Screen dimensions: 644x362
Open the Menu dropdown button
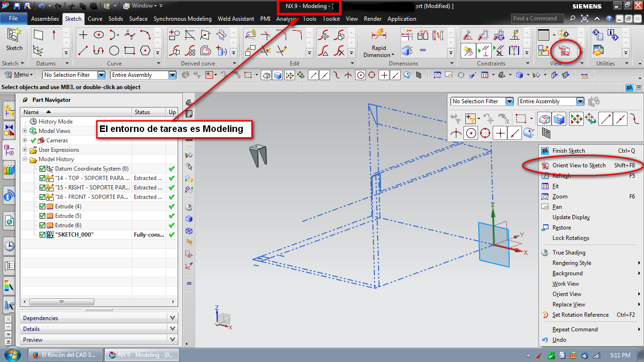coord(19,75)
